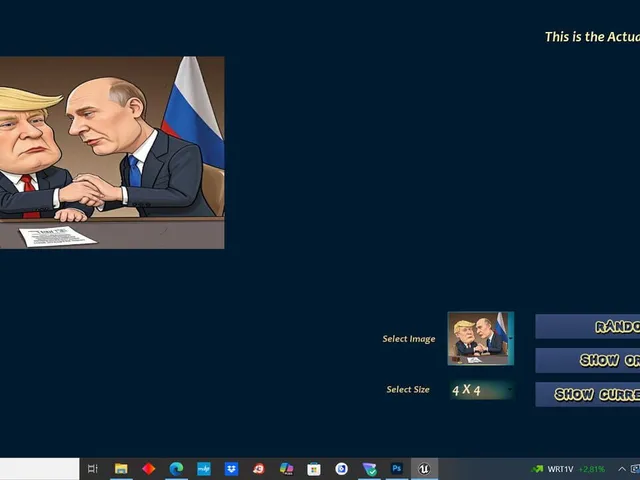Click the large cartoon puzzle image
This screenshot has height=480, width=640.
112,153
